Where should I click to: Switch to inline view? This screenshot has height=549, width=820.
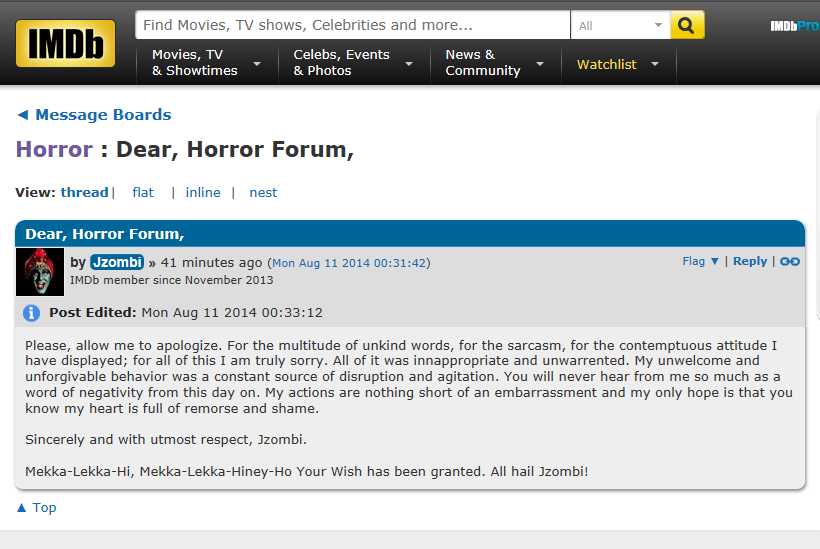pos(203,192)
